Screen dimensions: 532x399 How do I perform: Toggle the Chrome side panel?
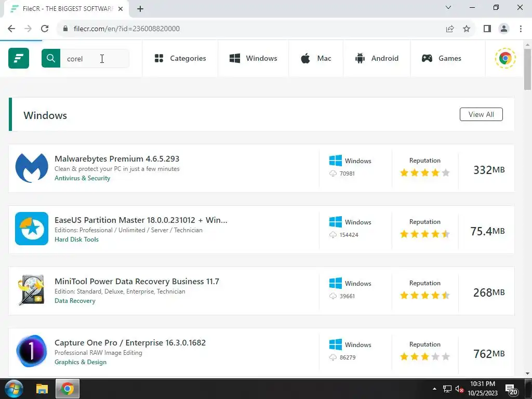tap(487, 29)
